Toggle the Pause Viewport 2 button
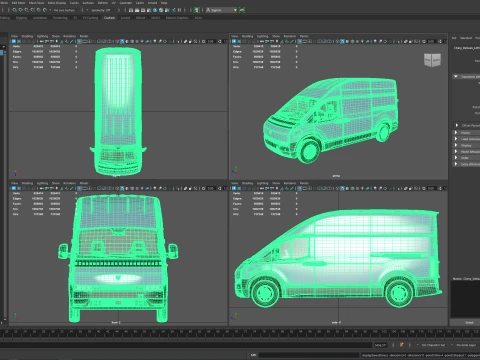 click(179, 10)
